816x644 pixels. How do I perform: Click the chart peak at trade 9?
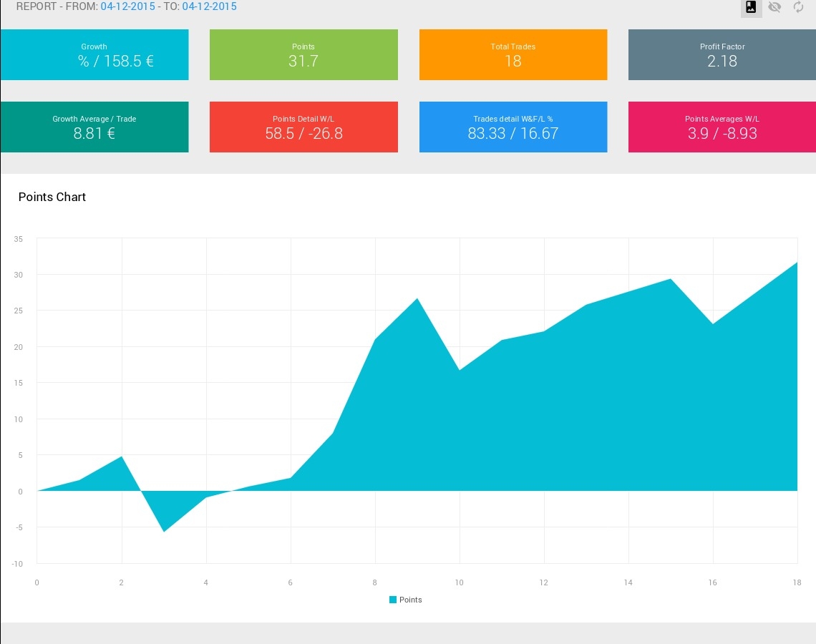417,298
